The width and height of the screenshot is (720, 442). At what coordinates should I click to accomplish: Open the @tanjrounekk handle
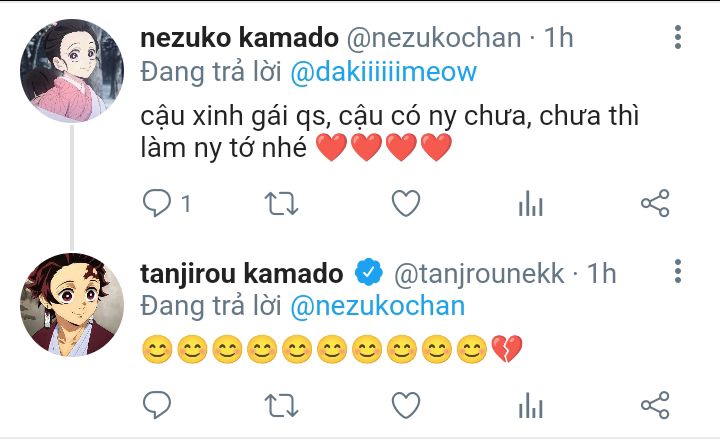480,273
